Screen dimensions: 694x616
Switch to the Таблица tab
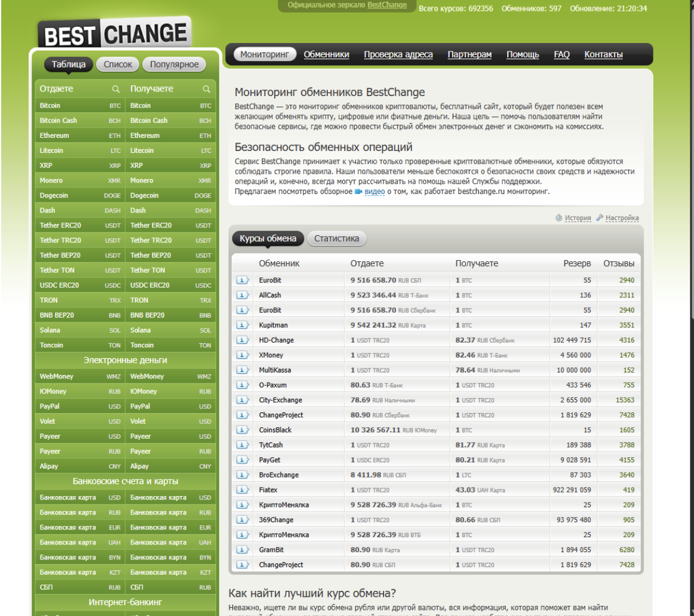(x=69, y=64)
